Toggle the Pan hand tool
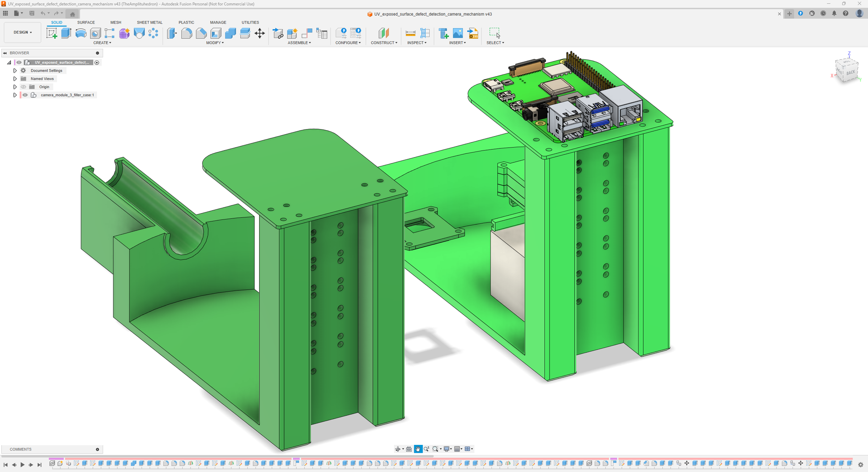 click(418, 449)
